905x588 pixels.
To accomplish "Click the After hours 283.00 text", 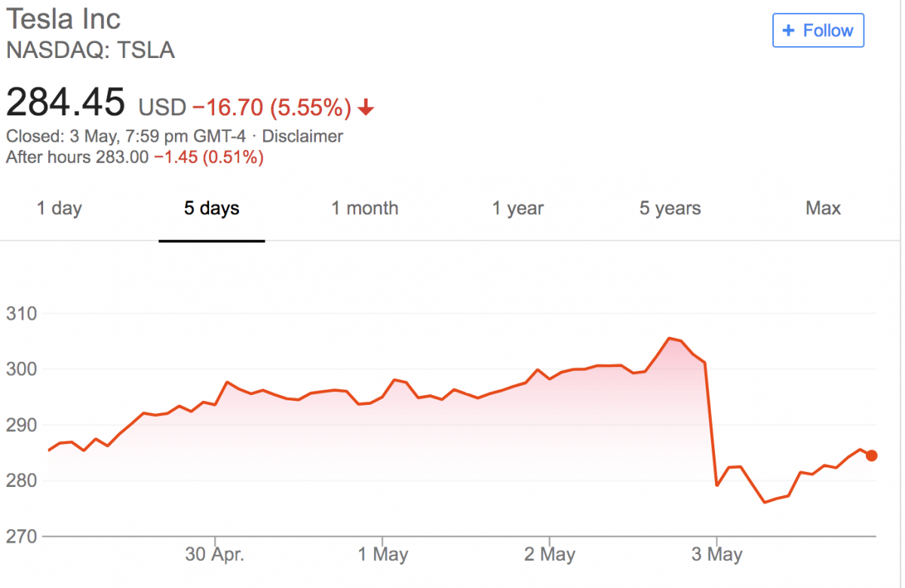I will 77,158.
